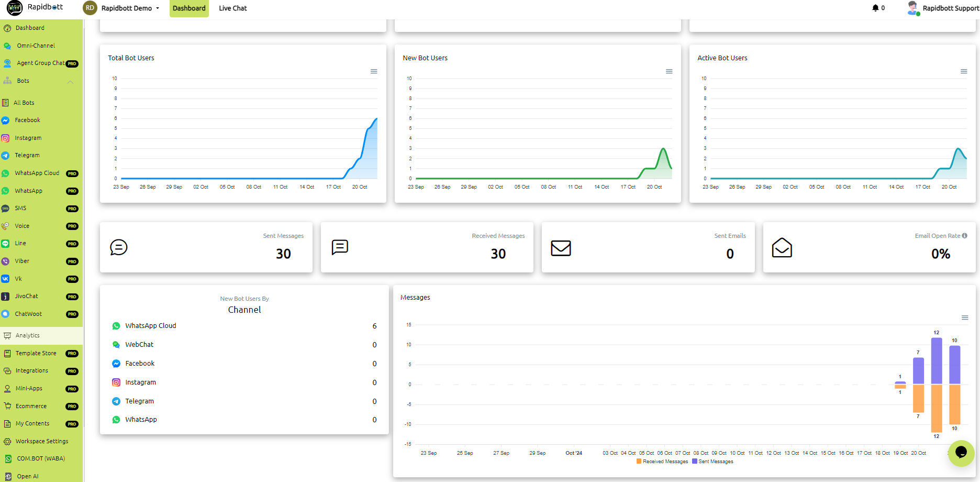Select the Dashboard tab in top bar
The height and width of the screenshot is (482, 980).
click(x=189, y=8)
